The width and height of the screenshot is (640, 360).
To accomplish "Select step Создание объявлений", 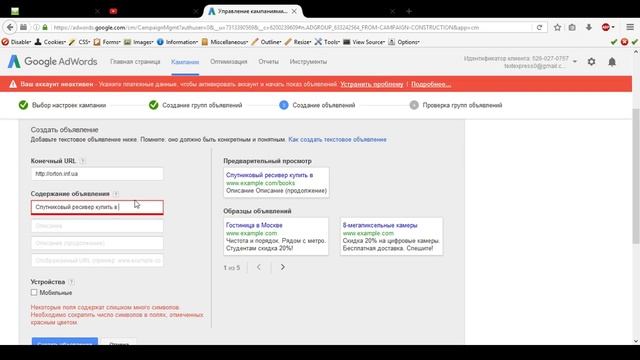I will (x=317, y=105).
